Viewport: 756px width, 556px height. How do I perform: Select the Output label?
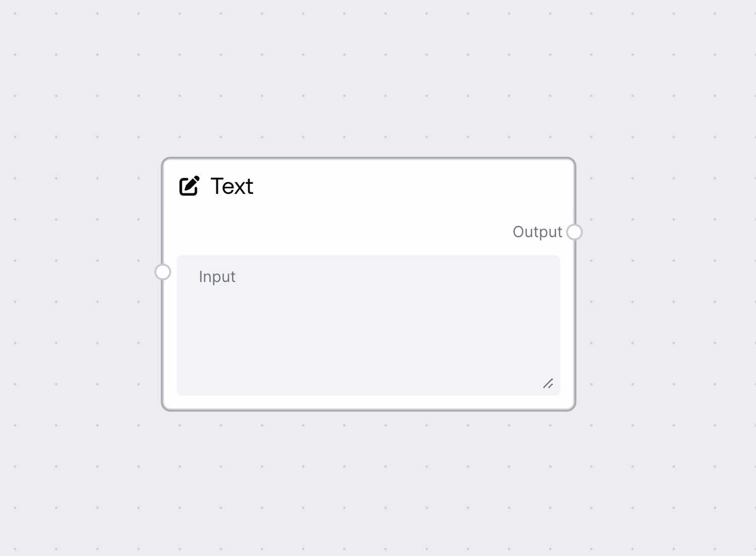(537, 232)
